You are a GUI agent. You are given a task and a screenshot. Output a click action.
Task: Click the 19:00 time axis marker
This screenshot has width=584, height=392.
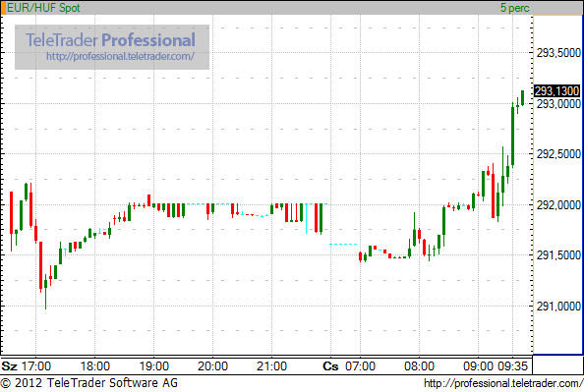153,366
